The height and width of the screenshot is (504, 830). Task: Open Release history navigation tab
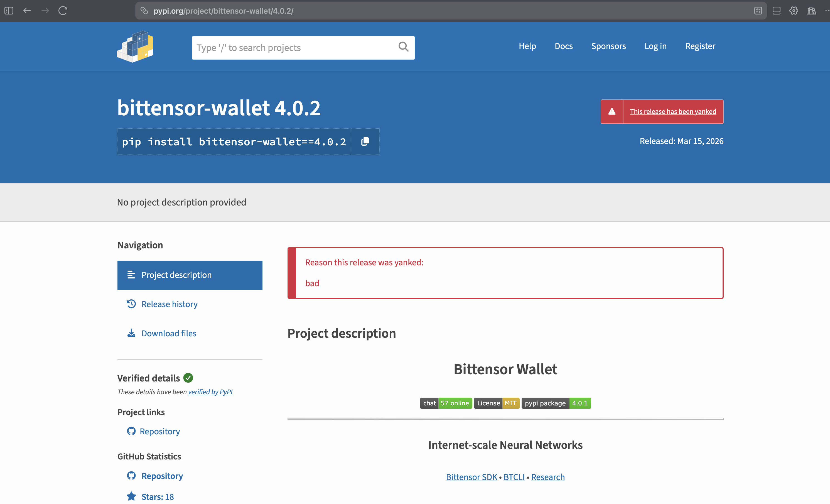click(169, 304)
